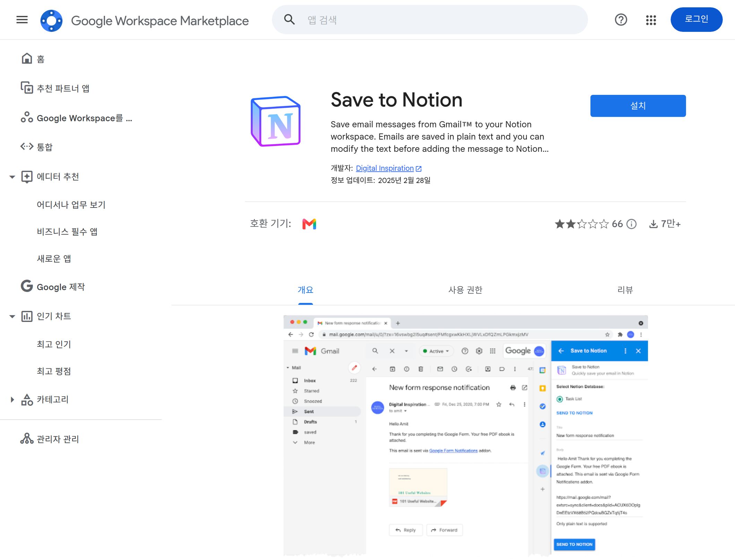Open the Digital Inspiration developer link
The image size is (735, 560).
click(x=384, y=168)
